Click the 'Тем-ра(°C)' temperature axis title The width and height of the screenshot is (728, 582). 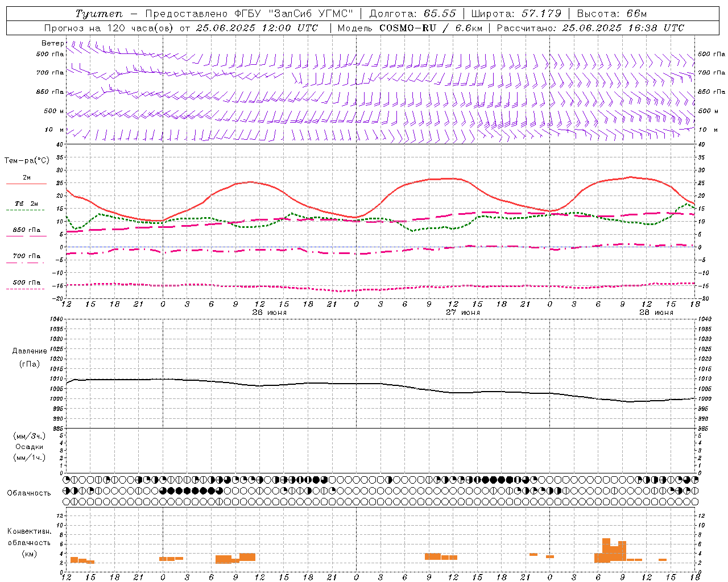[27, 161]
